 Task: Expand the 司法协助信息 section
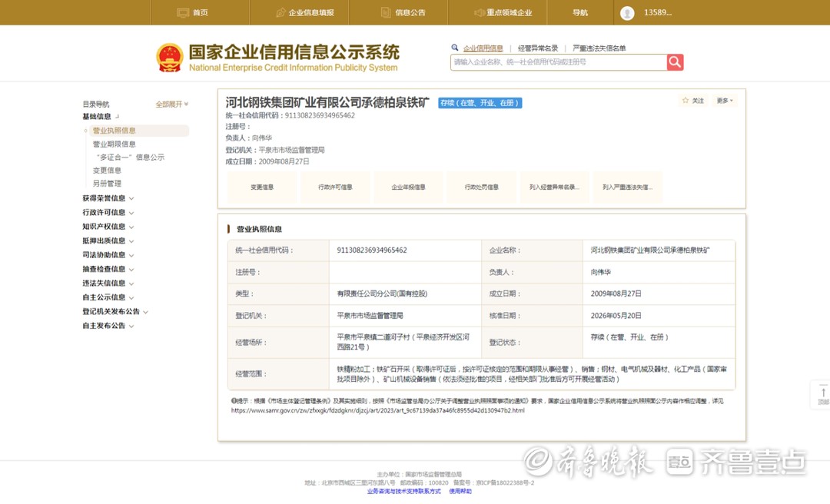[108, 254]
